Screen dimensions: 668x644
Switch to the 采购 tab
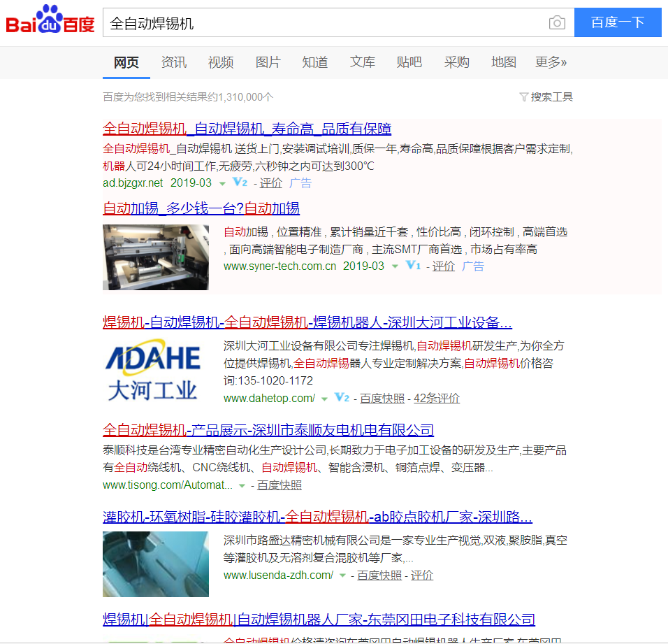pyautogui.click(x=457, y=62)
